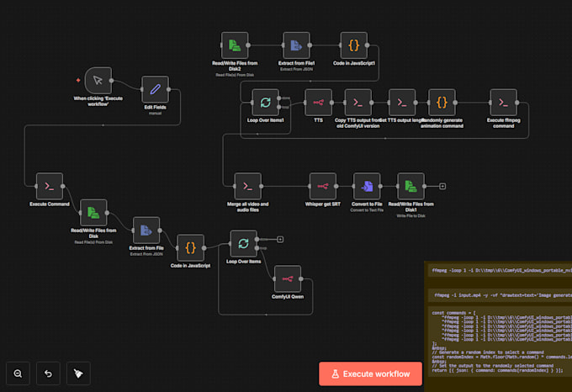Click the zoom out magnifier button

pos(18,373)
